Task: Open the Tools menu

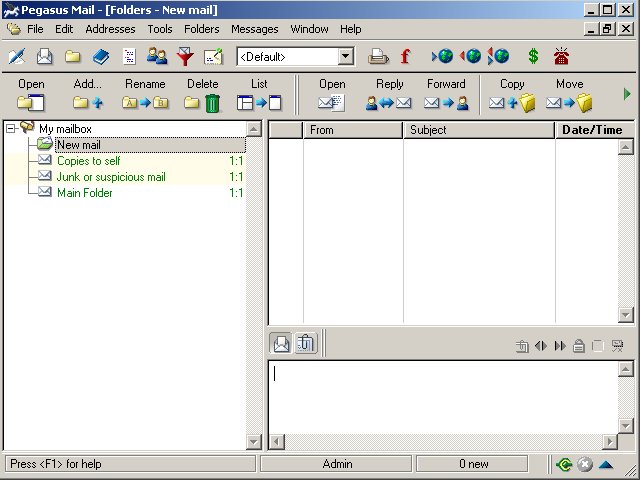Action: [160, 29]
